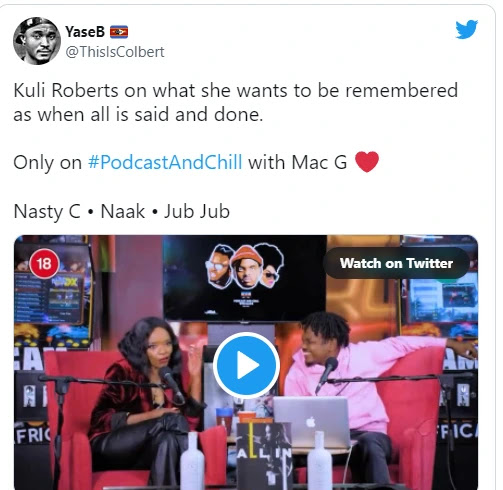503x490 pixels.
Task: Click the flag emoji beside YaseB
Action: [119, 32]
